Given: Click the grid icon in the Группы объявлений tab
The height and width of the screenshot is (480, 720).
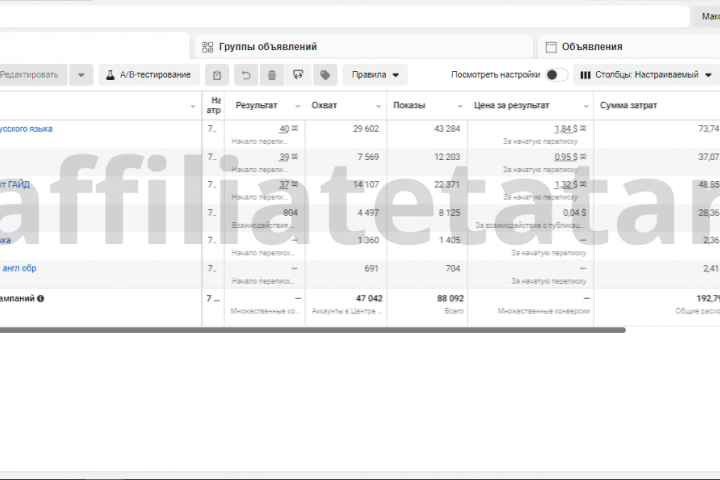Looking at the screenshot, I should pos(208,47).
